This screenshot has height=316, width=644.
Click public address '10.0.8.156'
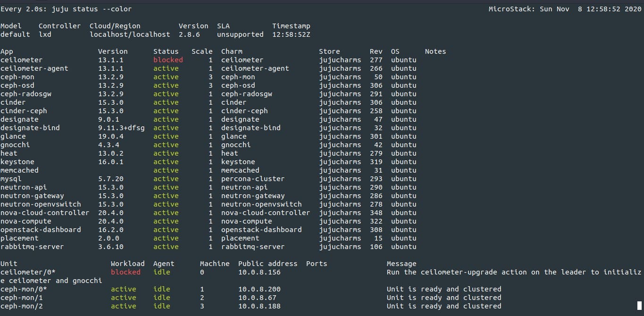point(259,272)
